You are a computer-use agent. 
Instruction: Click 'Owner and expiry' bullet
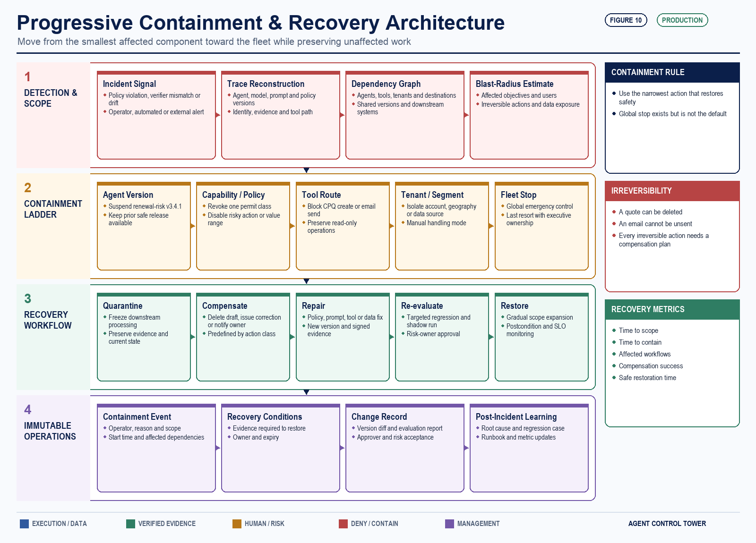click(x=256, y=437)
